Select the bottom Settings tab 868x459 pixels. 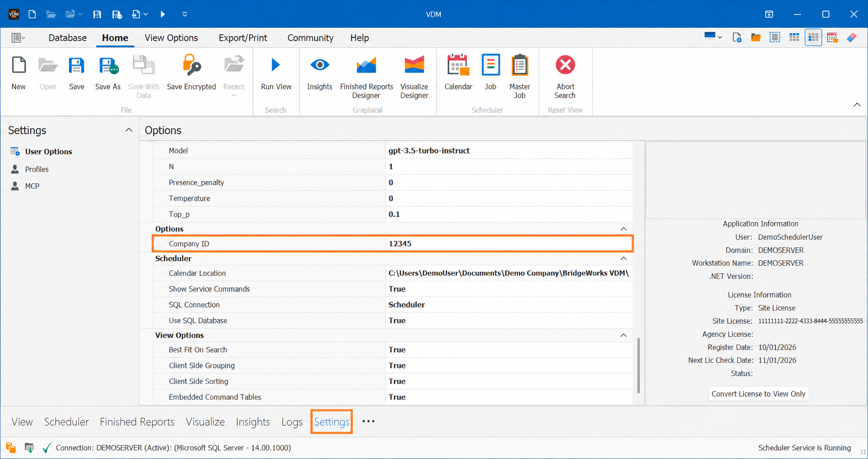point(332,422)
